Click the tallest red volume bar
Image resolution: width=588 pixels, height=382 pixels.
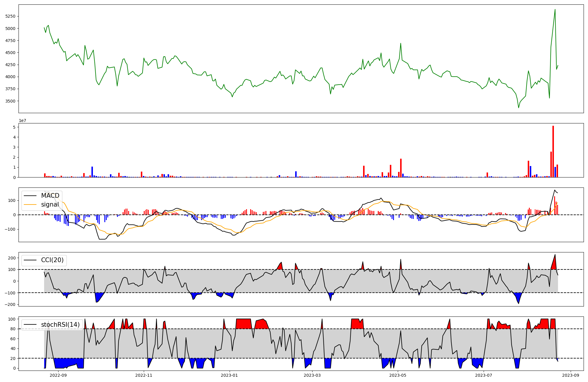[553, 151]
